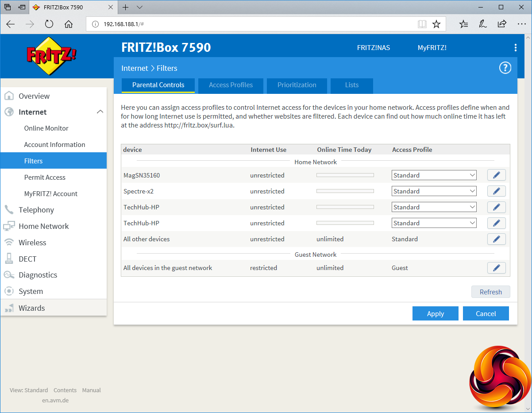The height and width of the screenshot is (413, 532).
Task: Show the tab preview chevron
Action: (x=139, y=7)
